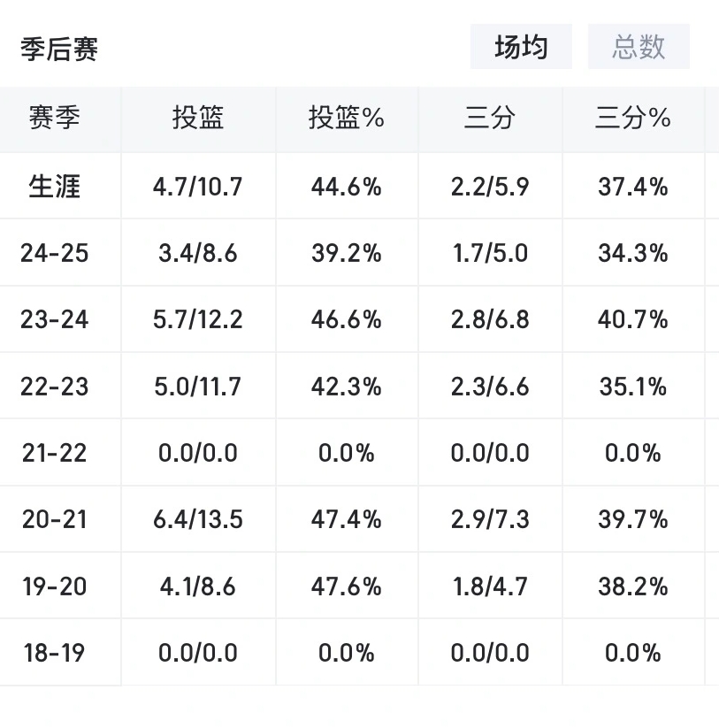Viewport: 719px width, 728px height.
Task: Click the 季后赛 section title
Action: pos(59,49)
